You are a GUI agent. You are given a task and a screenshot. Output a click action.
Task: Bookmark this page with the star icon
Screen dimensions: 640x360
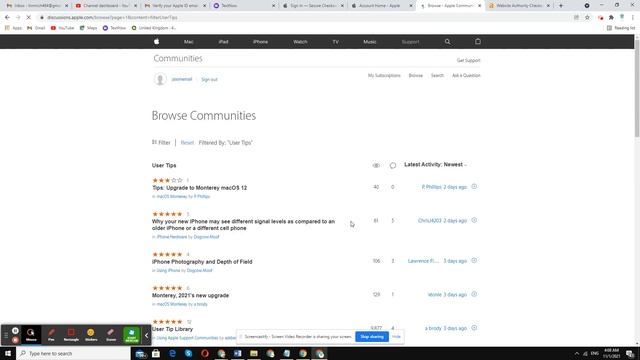tap(587, 18)
